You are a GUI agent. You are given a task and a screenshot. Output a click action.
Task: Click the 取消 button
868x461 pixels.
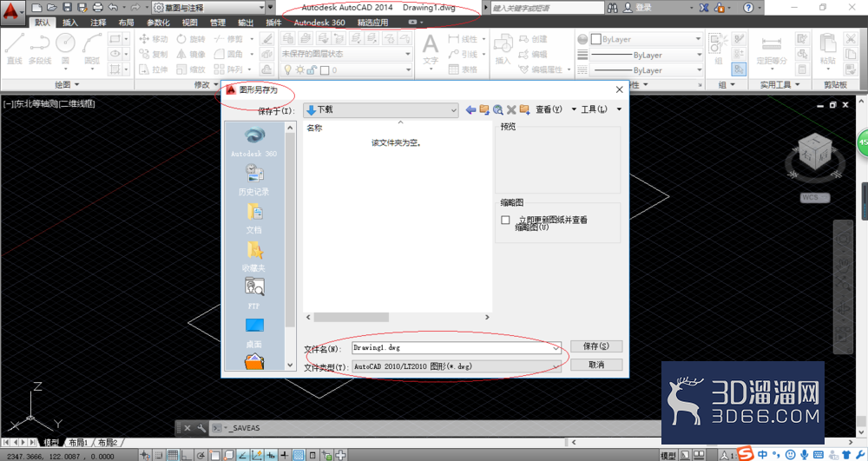pyautogui.click(x=596, y=365)
